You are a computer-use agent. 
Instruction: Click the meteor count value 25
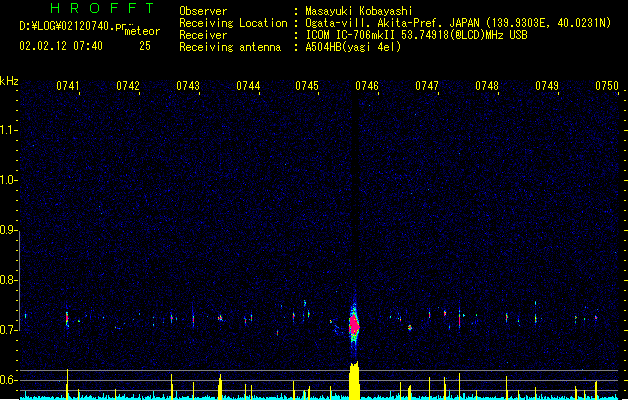pyautogui.click(x=145, y=46)
